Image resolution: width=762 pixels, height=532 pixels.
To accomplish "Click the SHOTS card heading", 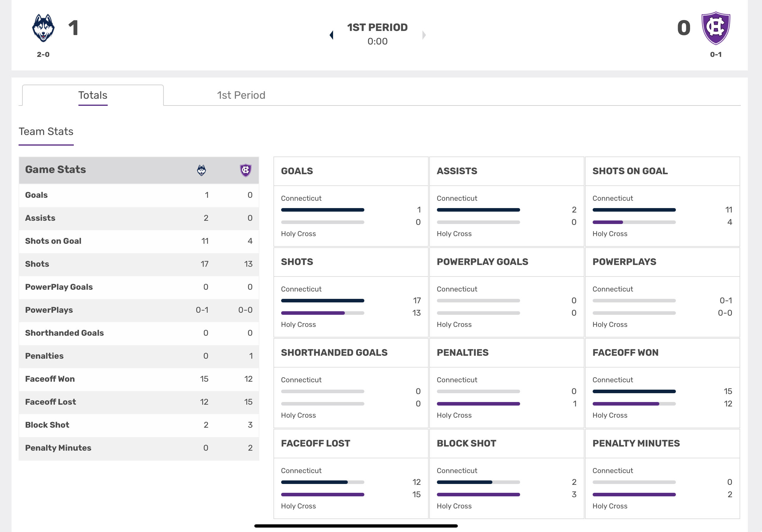I will pos(297,262).
